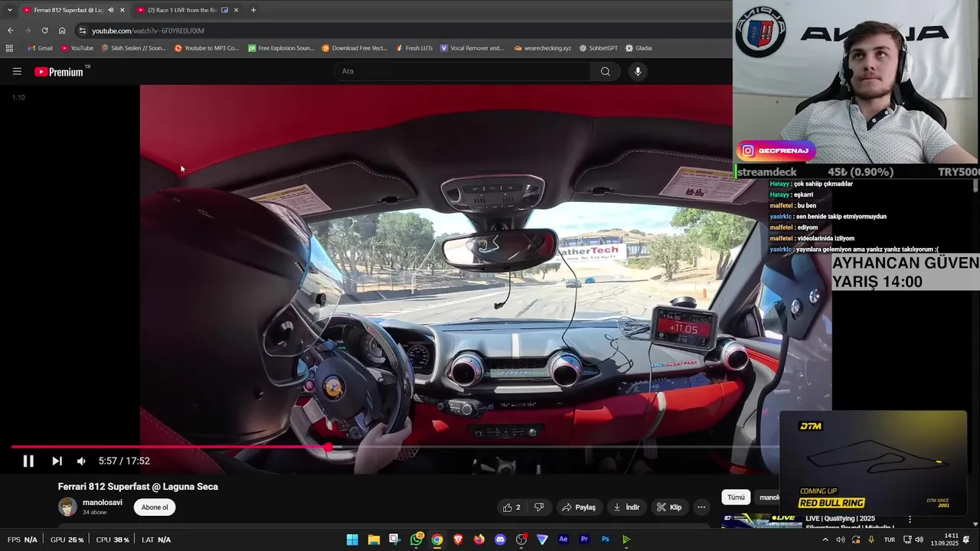
Task: Open the Free Explosion Sound bookmark
Action: (280, 47)
